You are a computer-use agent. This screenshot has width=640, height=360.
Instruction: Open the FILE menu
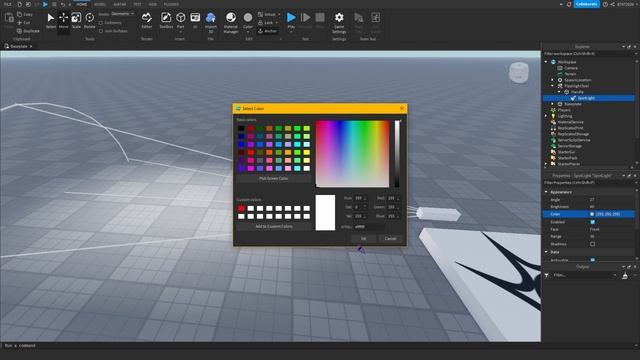7,4
